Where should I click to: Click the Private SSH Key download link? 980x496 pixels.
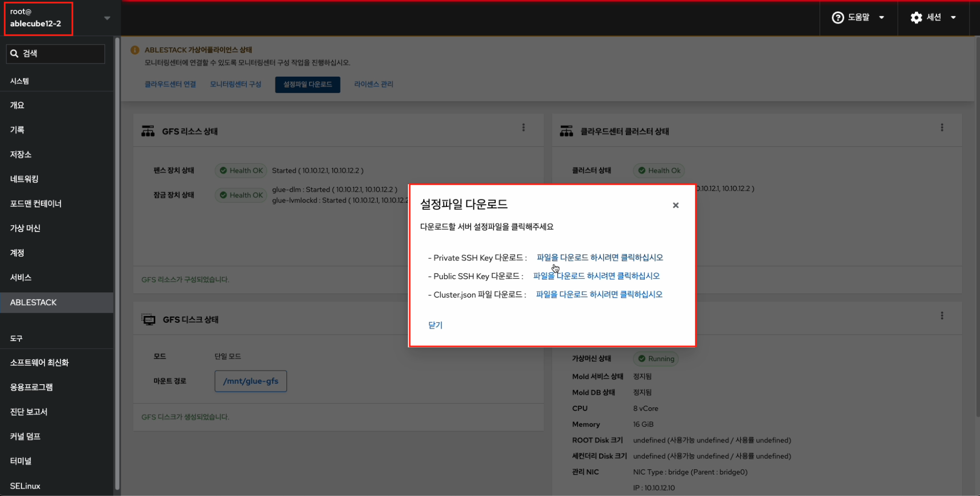coord(600,258)
